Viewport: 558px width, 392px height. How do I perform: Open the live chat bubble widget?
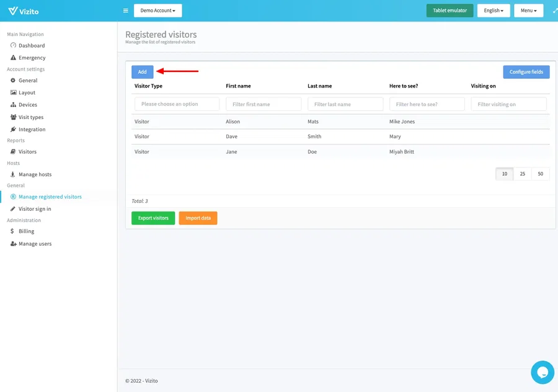pyautogui.click(x=542, y=372)
